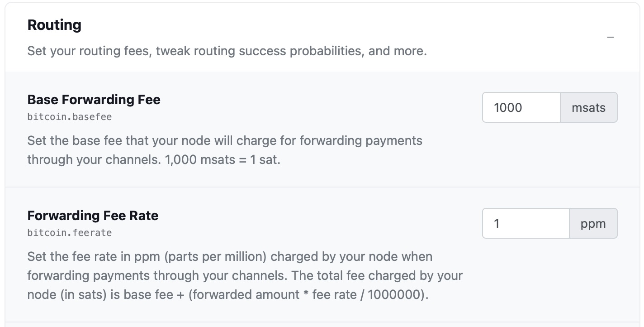This screenshot has height=327, width=644.
Task: Collapse the Routing section with the minus icon
Action: pos(611,37)
